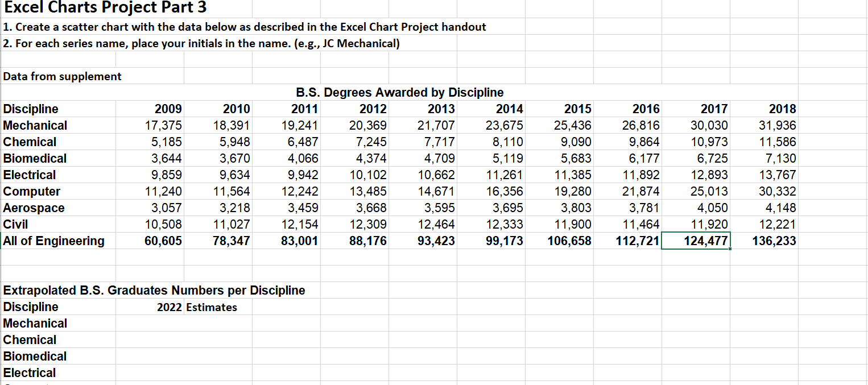Click the Extrapolated B.S. Graduates Numbers heading
Image resolution: width=868 pixels, height=385 pixels.
tap(154, 290)
